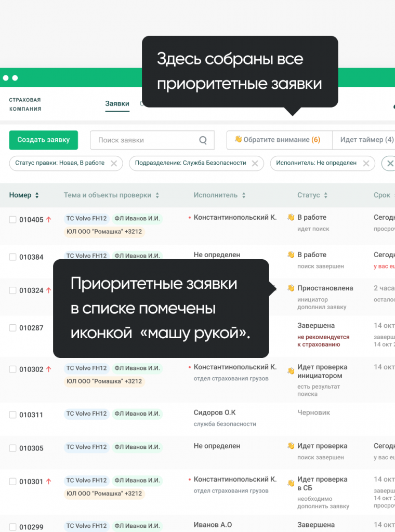The height and width of the screenshot is (532, 395).
Task: Open the 'Идет таймер (4)' filter
Action: tap(366, 140)
